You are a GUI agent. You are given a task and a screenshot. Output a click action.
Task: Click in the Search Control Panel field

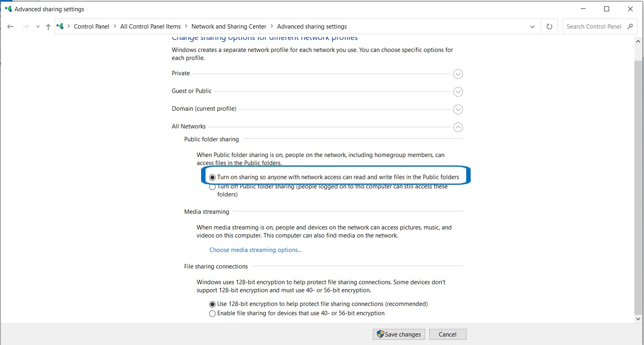point(593,27)
